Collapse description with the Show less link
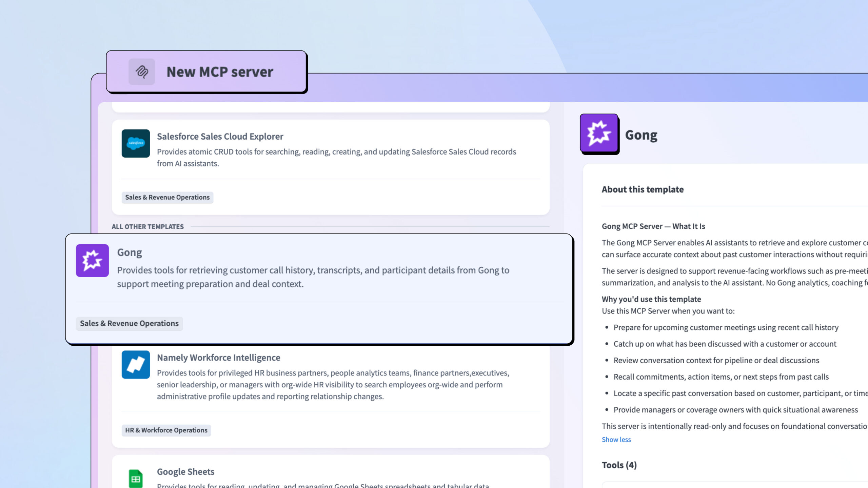 (x=616, y=440)
